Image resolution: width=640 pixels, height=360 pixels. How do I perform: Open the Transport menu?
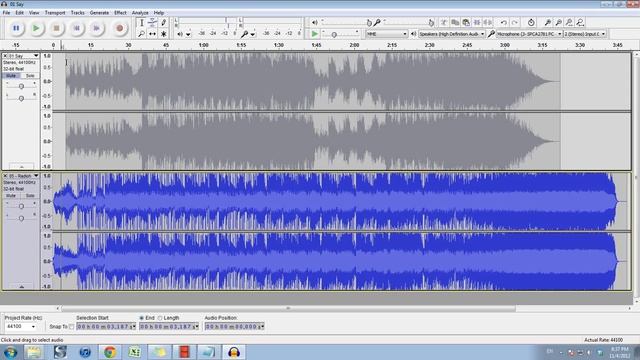55,13
